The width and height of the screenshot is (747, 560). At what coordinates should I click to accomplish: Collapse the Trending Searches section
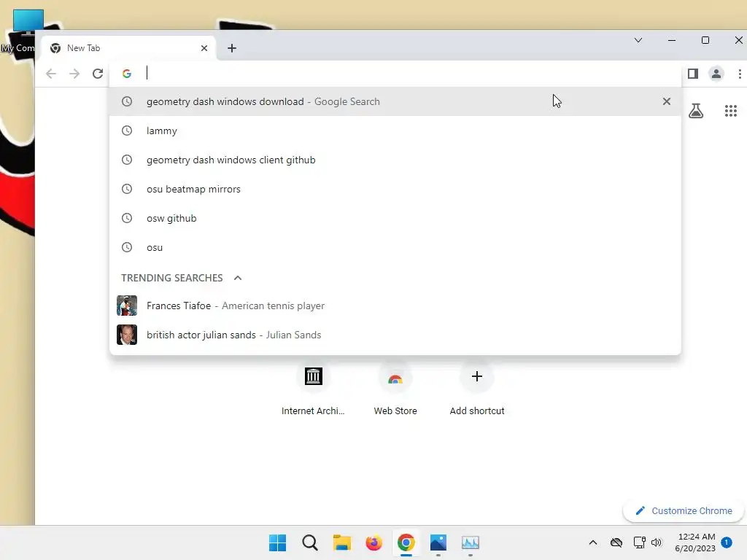point(238,278)
